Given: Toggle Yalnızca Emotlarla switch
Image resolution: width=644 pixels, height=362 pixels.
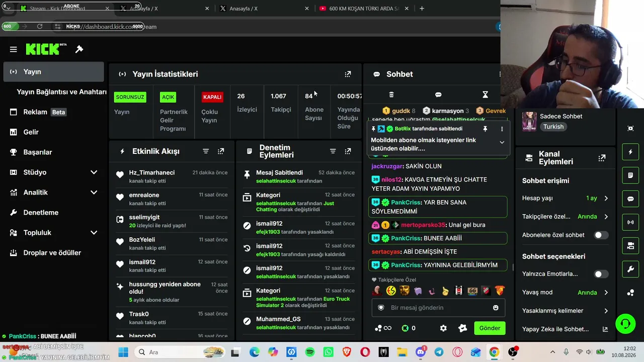Looking at the screenshot, I should pyautogui.click(x=601, y=274).
